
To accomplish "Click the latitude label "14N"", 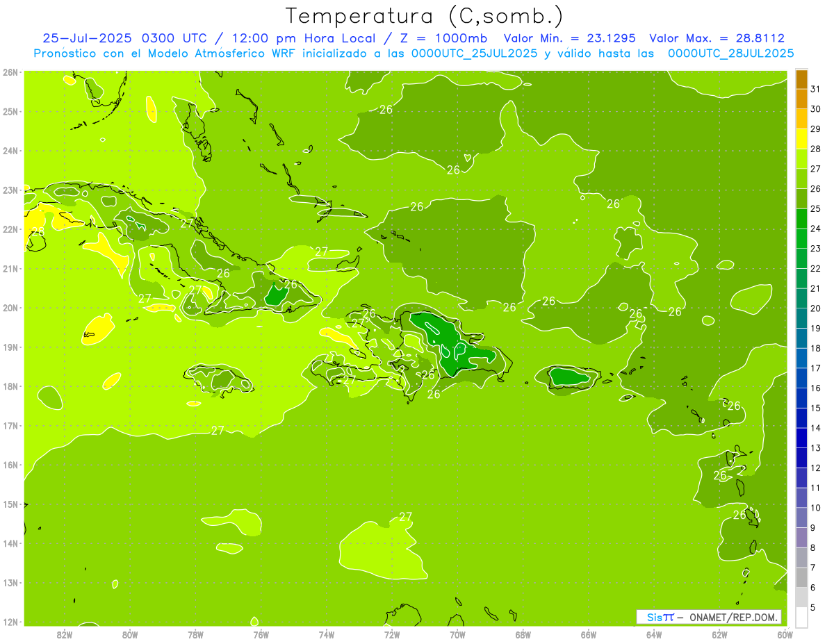I will click(x=10, y=543).
